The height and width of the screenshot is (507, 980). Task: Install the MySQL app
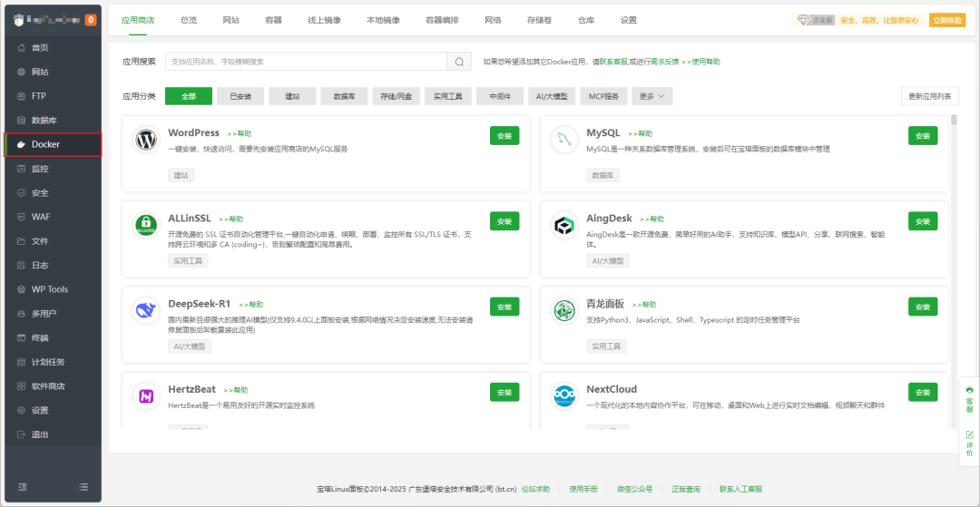point(923,135)
